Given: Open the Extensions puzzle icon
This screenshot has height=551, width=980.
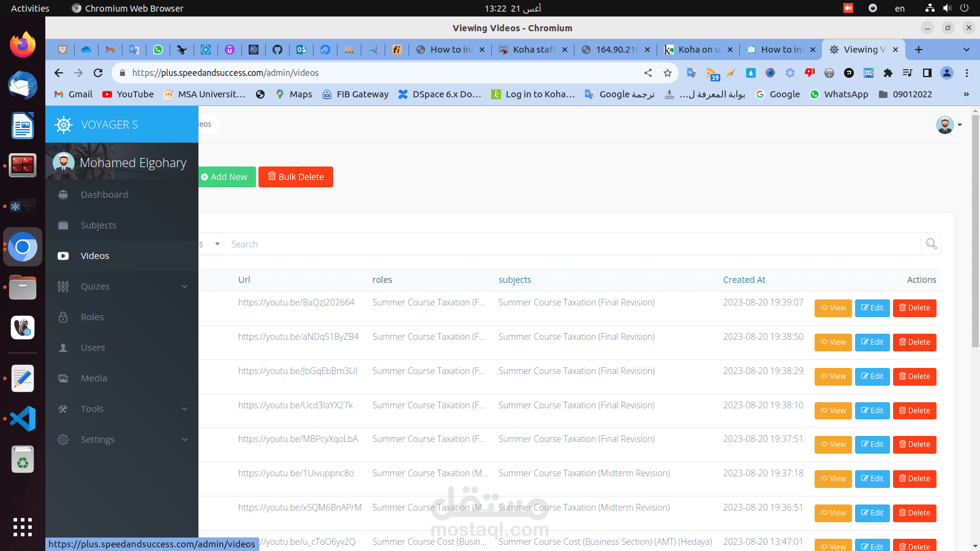Looking at the screenshot, I should (888, 73).
